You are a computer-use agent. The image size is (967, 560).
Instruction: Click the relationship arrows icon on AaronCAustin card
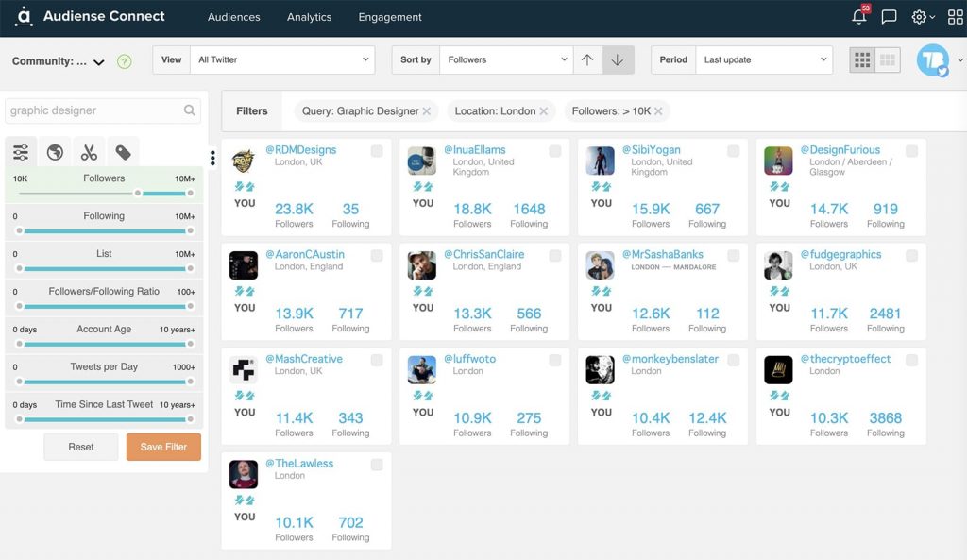point(245,291)
